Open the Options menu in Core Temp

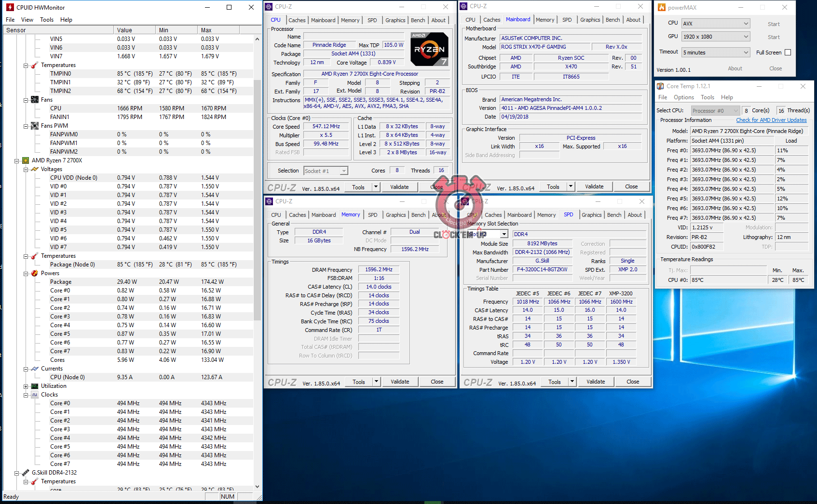pyautogui.click(x=683, y=97)
